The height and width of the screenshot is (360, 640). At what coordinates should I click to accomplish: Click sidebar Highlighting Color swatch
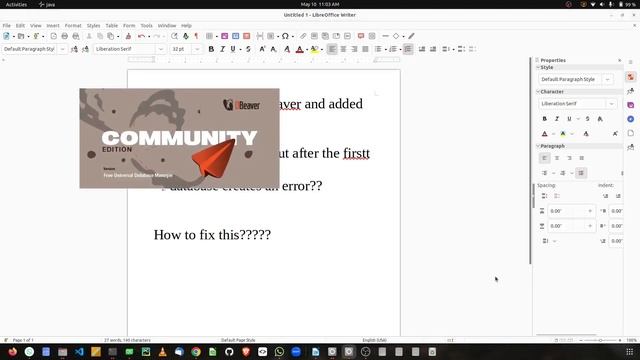pyautogui.click(x=563, y=134)
